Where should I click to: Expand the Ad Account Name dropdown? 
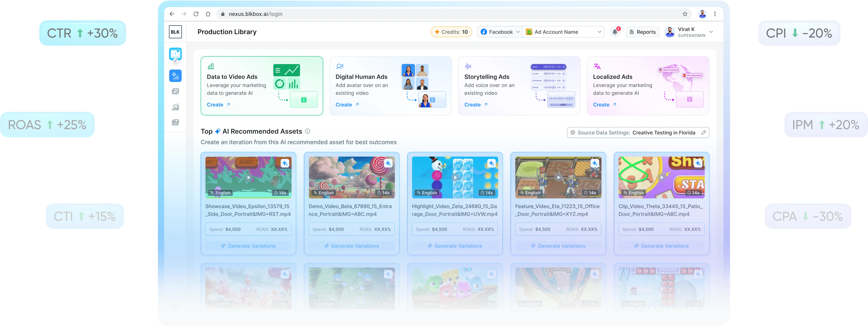point(563,32)
